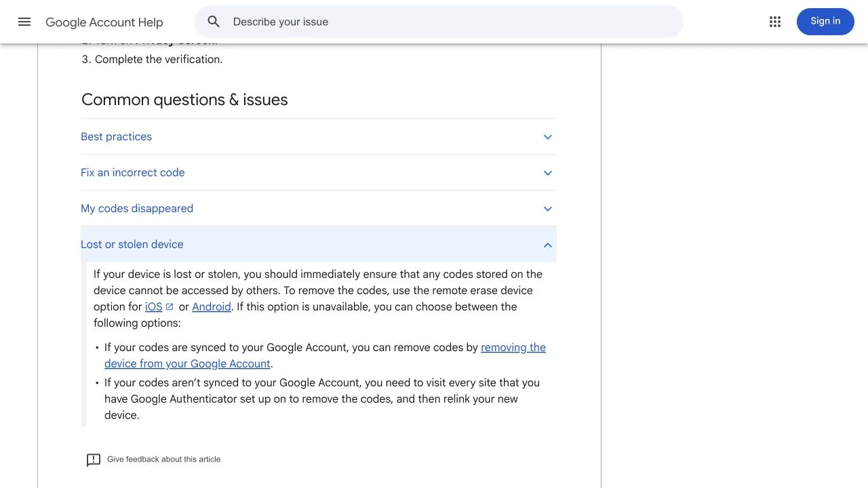Collapse Lost or stolen device chevron
This screenshot has height=488, width=868.
[548, 245]
